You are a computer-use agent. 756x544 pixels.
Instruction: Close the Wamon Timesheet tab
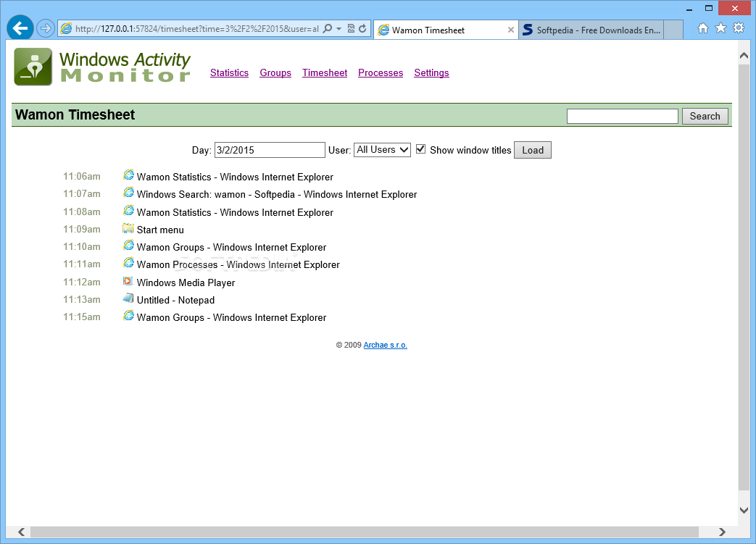pos(510,30)
